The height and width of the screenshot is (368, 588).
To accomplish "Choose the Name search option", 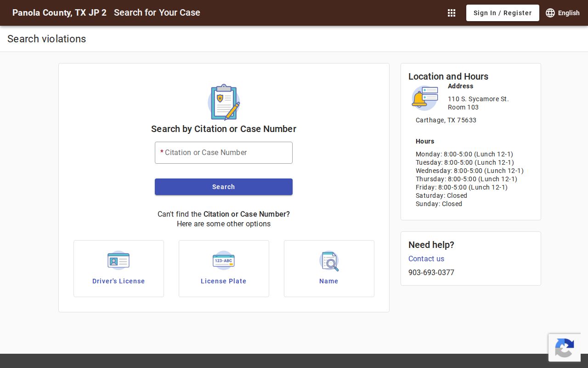I will click(329, 269).
